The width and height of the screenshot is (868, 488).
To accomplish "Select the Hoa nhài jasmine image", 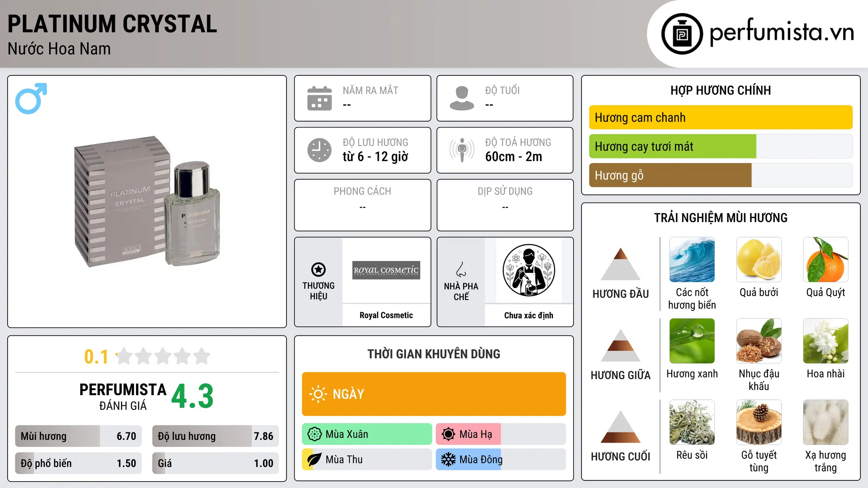I will [x=826, y=341].
